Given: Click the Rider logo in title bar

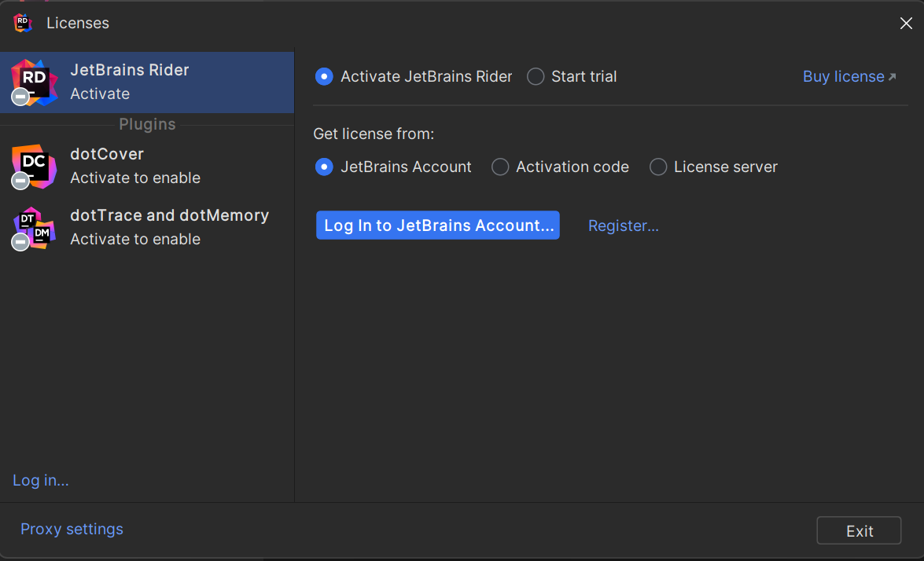Looking at the screenshot, I should click(x=22, y=23).
